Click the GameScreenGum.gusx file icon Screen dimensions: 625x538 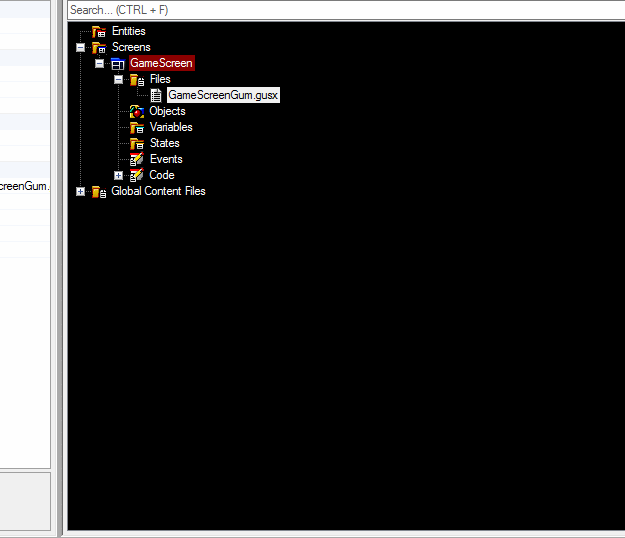pyautogui.click(x=156, y=96)
